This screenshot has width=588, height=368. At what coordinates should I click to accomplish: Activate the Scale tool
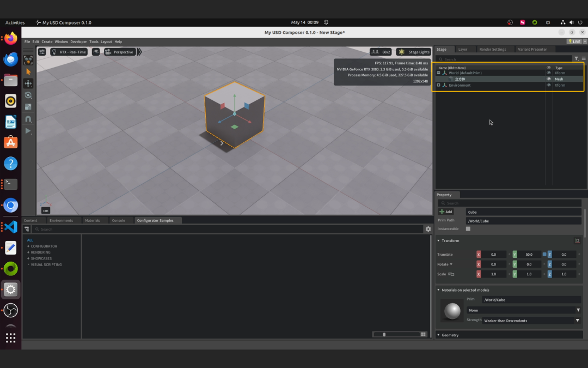click(28, 107)
